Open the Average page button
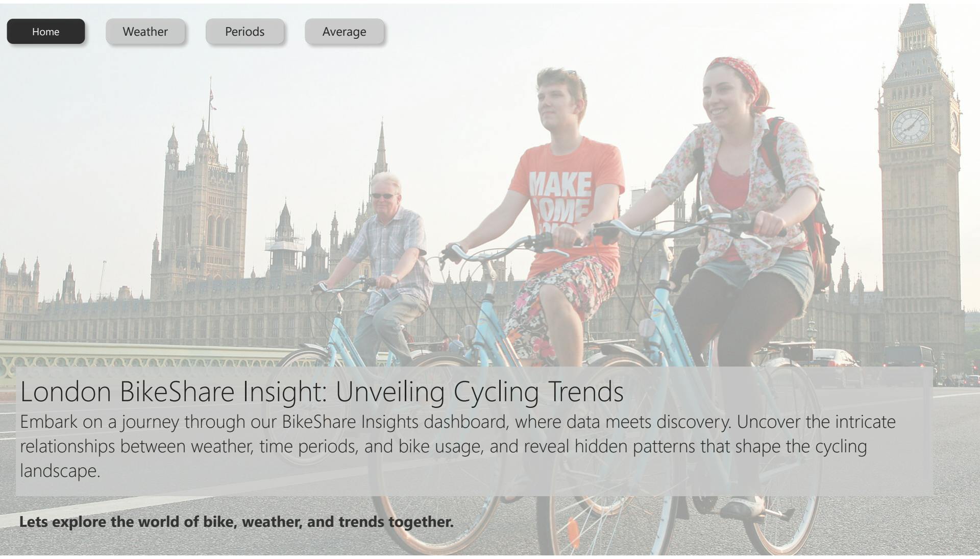This screenshot has height=559, width=980. click(345, 32)
